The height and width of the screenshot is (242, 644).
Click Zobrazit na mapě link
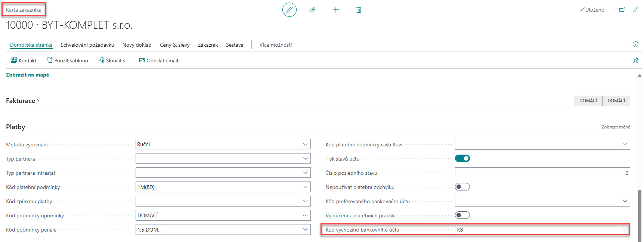coord(28,75)
